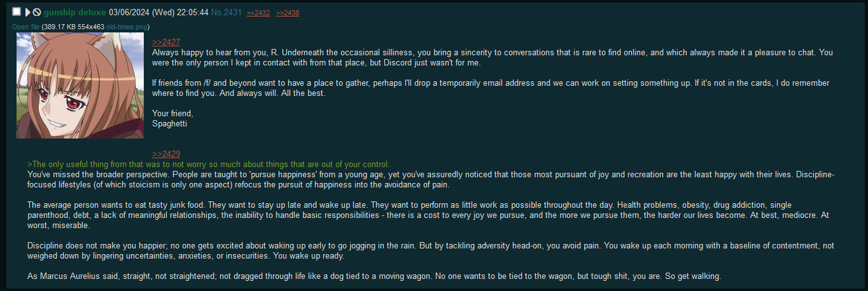The width and height of the screenshot is (868, 291).
Task: Open the old-times.png filename link
Action: 127,27
